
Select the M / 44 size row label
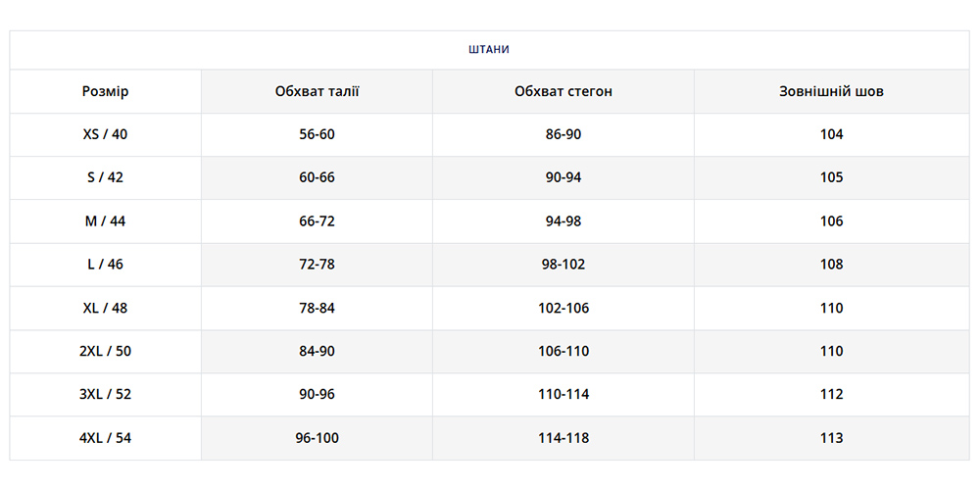pyautogui.click(x=105, y=220)
